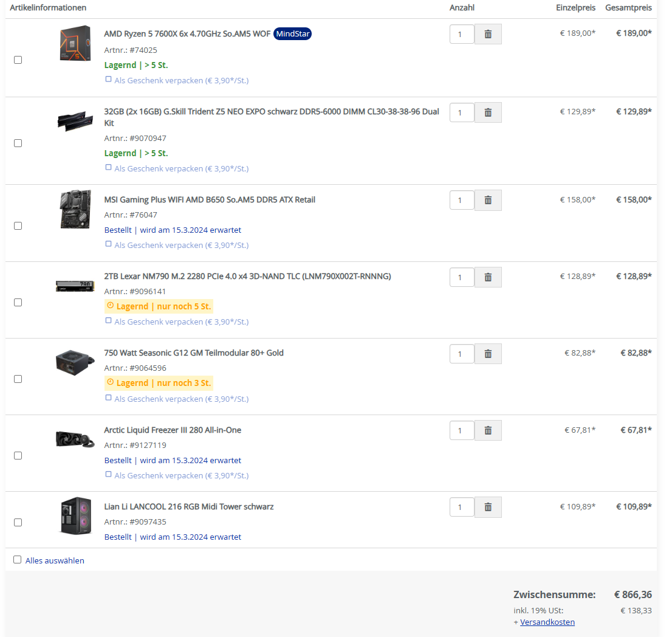Focus quantity field for Arctic Liquid Freezer
This screenshot has height=637, width=672.
(x=462, y=430)
